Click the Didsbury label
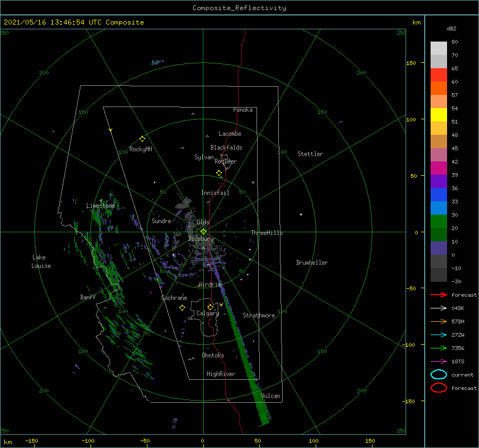This screenshot has width=479, height=448. pos(201,239)
